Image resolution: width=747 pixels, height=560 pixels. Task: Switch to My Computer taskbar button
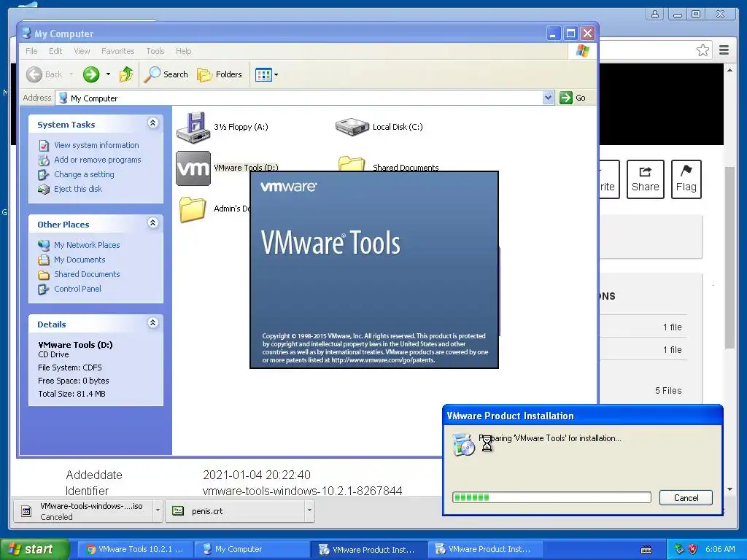[x=252, y=549]
